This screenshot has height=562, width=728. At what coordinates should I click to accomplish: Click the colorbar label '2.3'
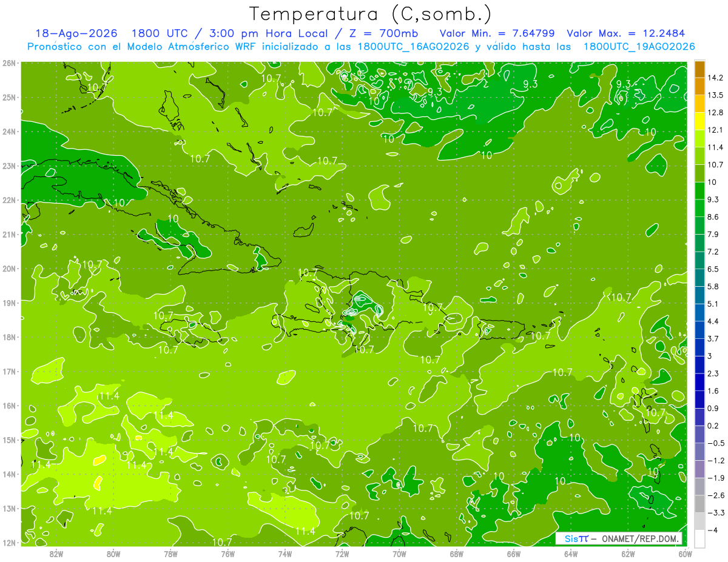pos(713,373)
